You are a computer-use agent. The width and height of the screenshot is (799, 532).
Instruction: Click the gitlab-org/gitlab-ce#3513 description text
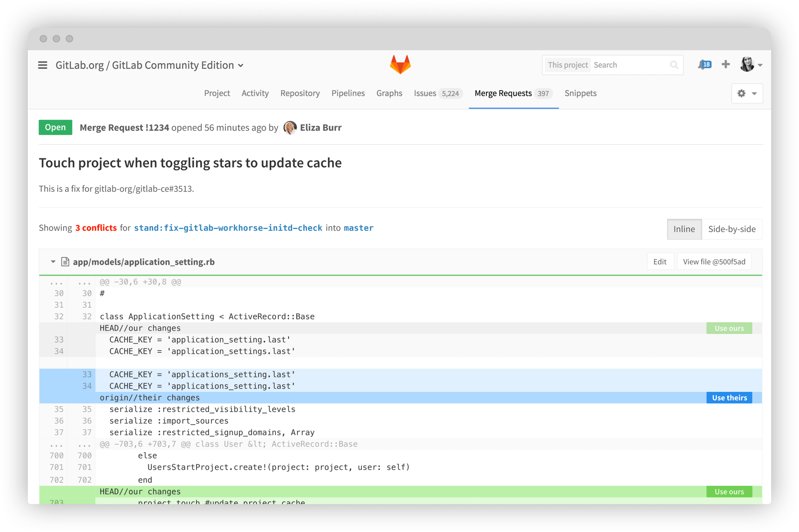coord(143,189)
